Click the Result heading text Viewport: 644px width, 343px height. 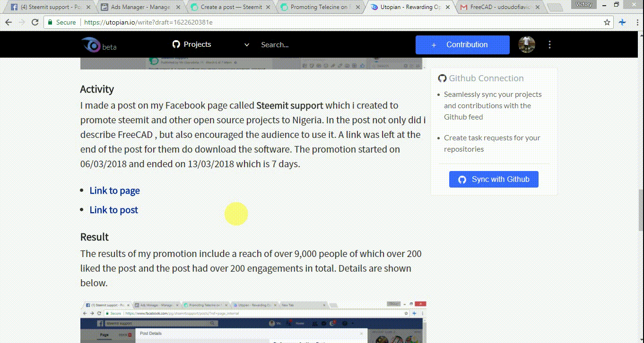[95, 237]
